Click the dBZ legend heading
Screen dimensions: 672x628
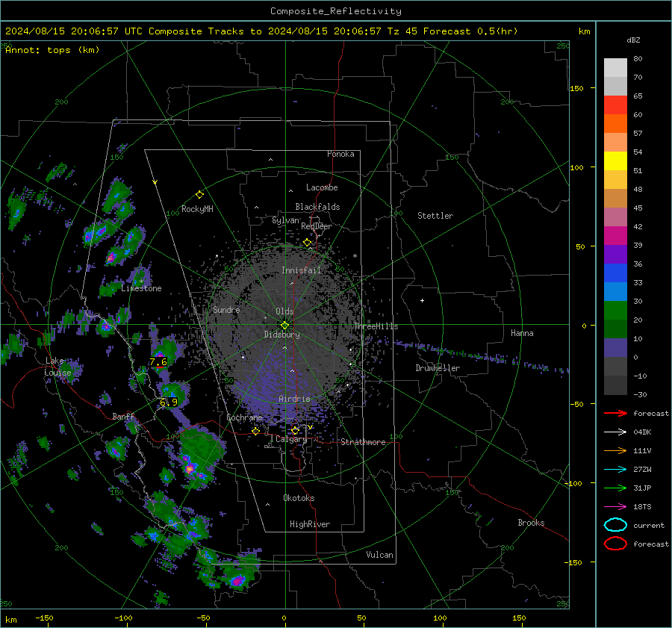(633, 40)
